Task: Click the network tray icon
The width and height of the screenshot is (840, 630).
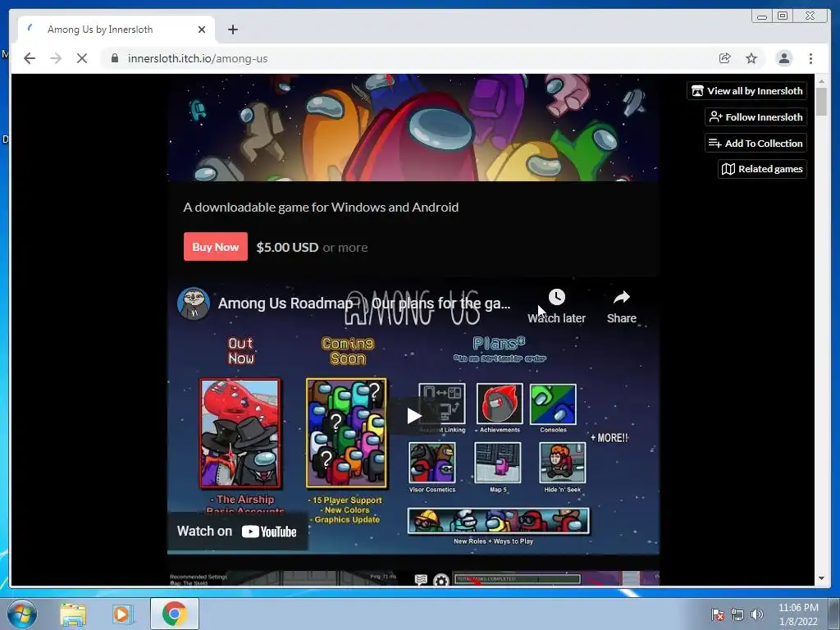Action: pos(737,614)
